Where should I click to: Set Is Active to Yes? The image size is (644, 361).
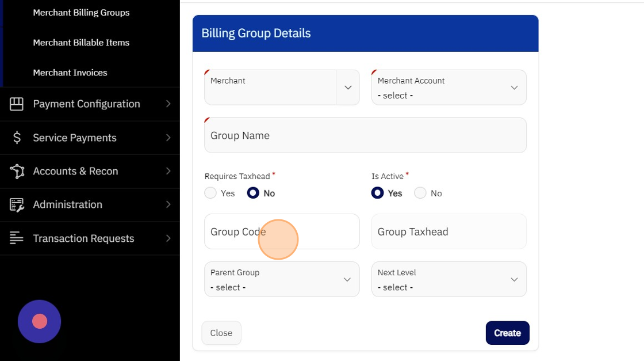click(377, 193)
